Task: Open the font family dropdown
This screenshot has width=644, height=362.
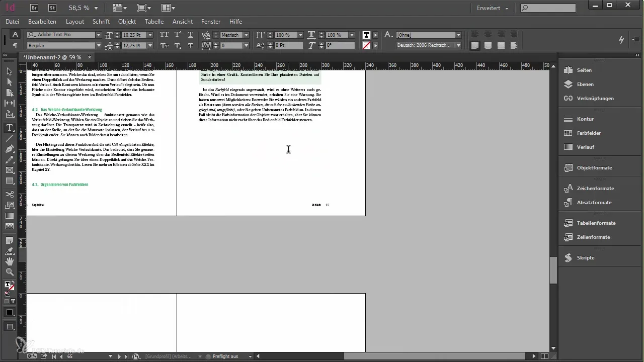Action: click(x=99, y=35)
